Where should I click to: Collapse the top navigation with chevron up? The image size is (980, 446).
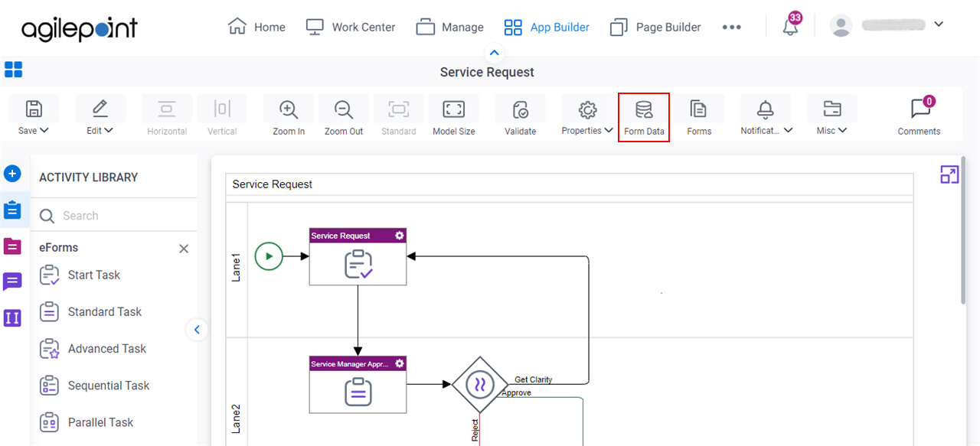494,53
